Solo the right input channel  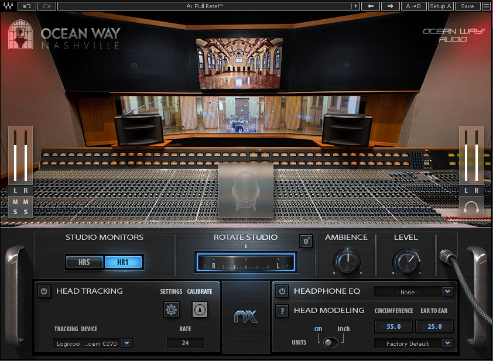26,212
